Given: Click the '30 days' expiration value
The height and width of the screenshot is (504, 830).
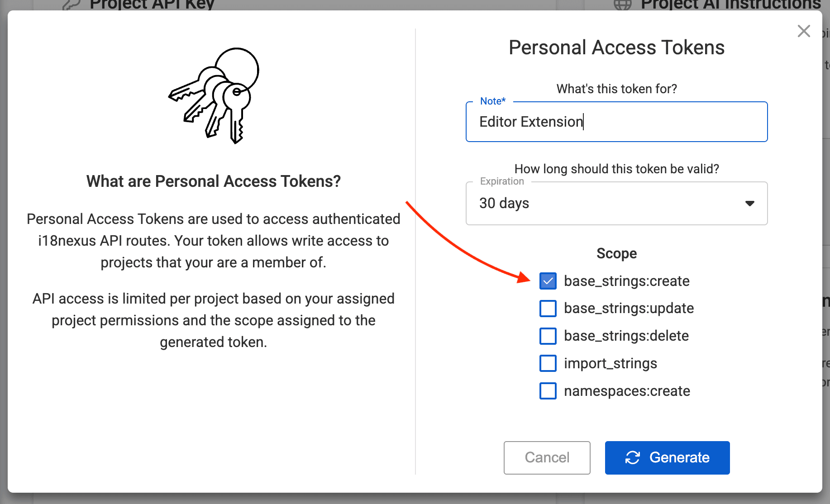Looking at the screenshot, I should coord(504,204).
